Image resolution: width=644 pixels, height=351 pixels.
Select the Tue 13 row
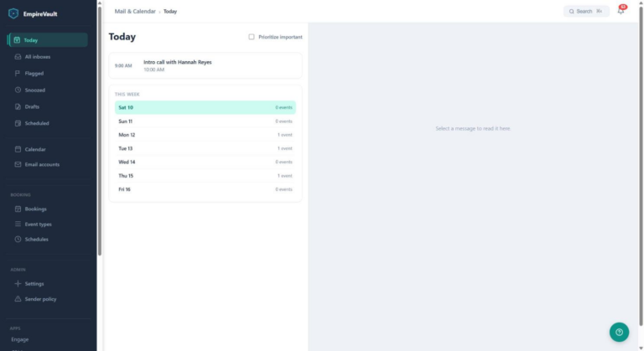205,148
